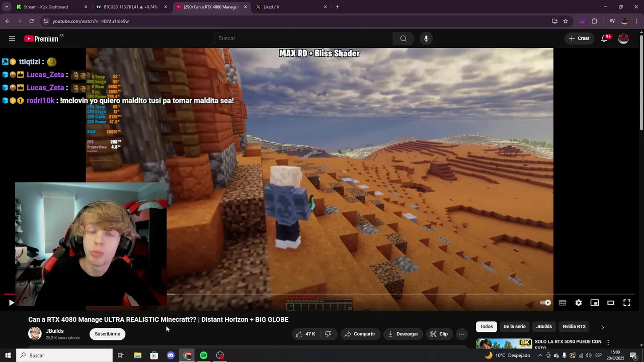Open the YouTube account avatar menu
This screenshot has width=644, height=362.
tap(623, 39)
